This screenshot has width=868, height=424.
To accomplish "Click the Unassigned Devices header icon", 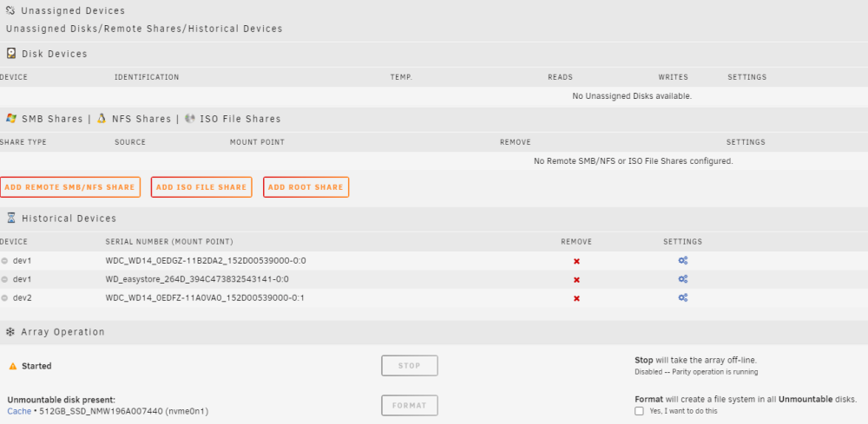I will pos(10,10).
